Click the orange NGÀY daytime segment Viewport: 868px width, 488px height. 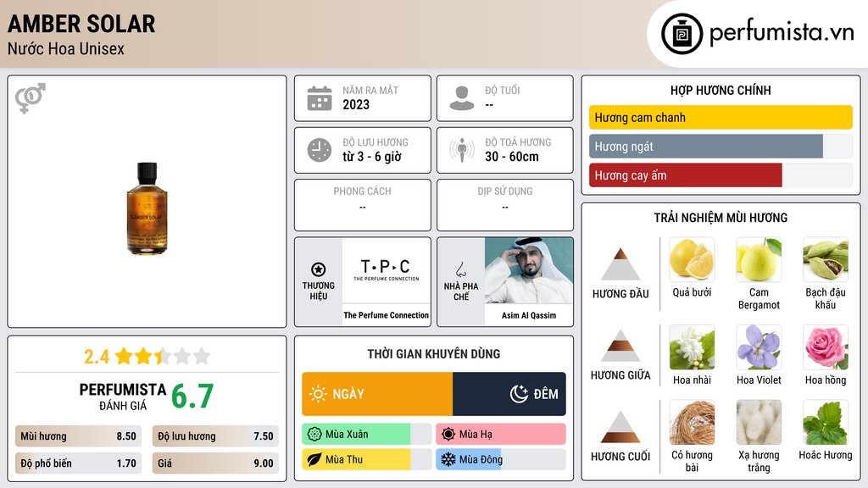pyautogui.click(x=377, y=394)
